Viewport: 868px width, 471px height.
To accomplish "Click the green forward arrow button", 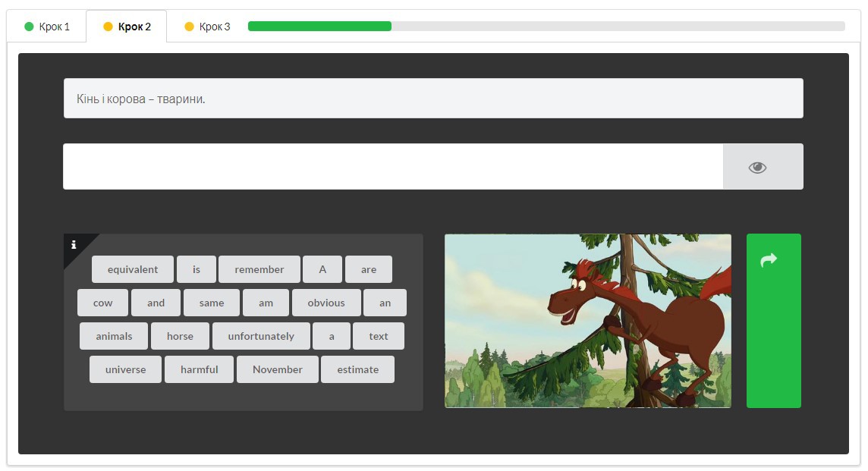I will click(773, 321).
